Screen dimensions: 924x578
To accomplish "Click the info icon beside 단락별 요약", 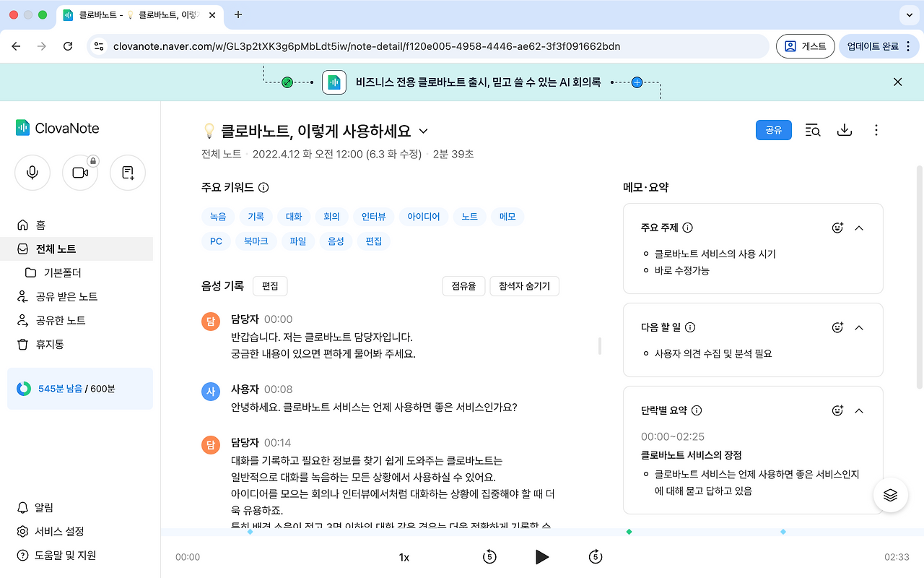I will point(697,410).
